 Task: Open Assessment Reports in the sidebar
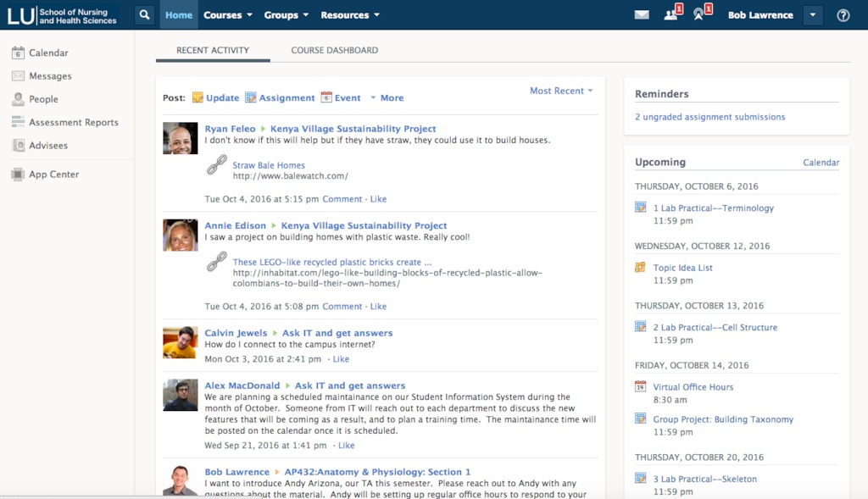[x=74, y=122]
